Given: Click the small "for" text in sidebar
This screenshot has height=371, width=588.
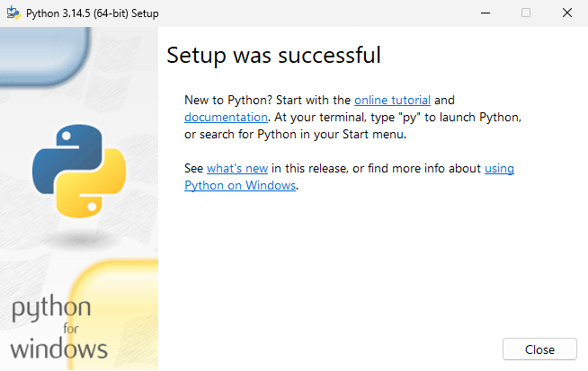Looking at the screenshot, I should click(x=70, y=329).
